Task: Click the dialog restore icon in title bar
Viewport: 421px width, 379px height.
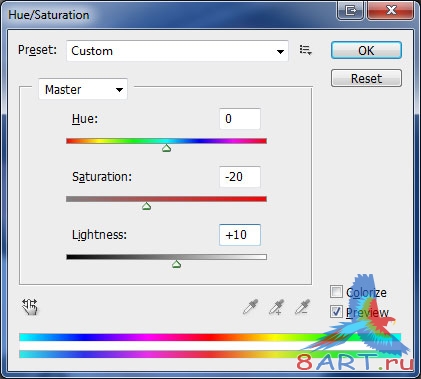Action: [350, 11]
